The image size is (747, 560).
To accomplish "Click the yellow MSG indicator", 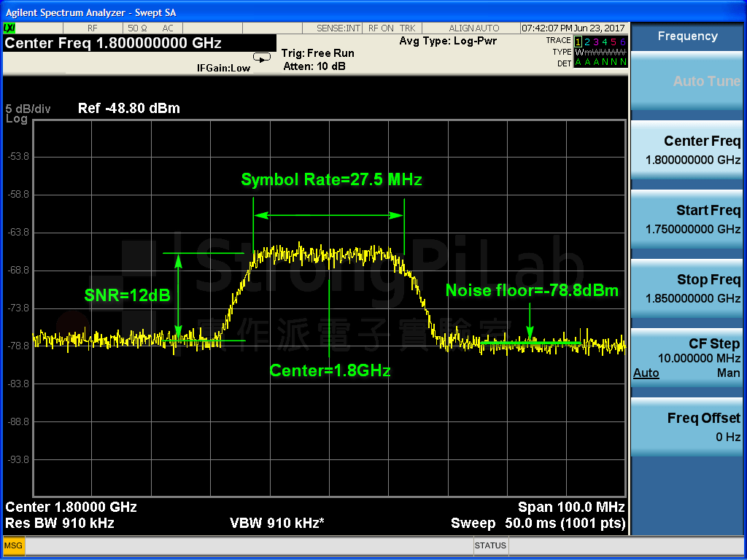I will click(13, 545).
